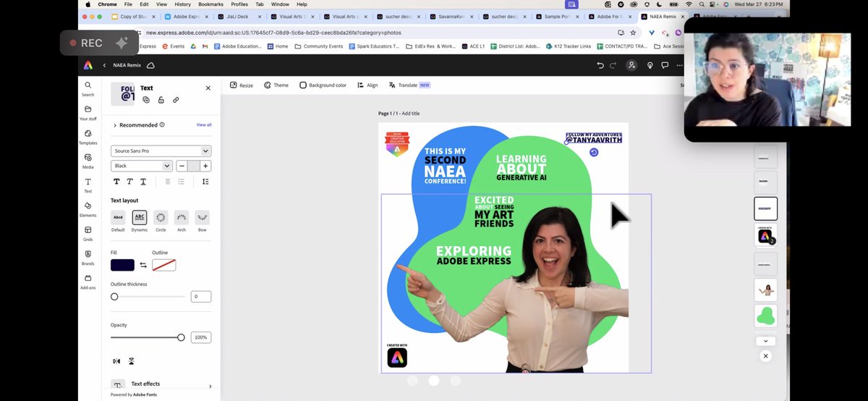This screenshot has height=401, width=868.
Task: Click Add title next to Page 1 / 1
Action: tap(411, 114)
